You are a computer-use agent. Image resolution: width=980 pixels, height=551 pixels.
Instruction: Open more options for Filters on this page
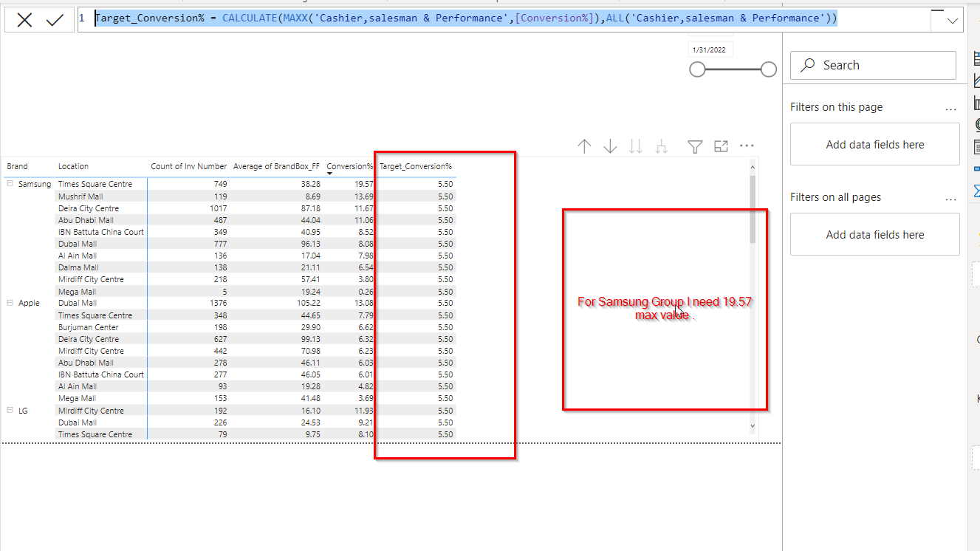point(950,109)
